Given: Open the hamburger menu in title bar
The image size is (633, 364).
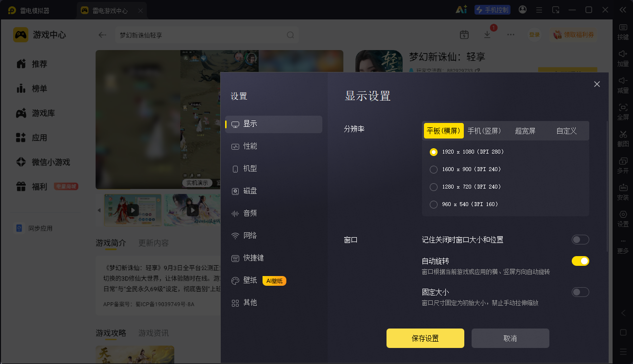Looking at the screenshot, I should pyautogui.click(x=539, y=10).
